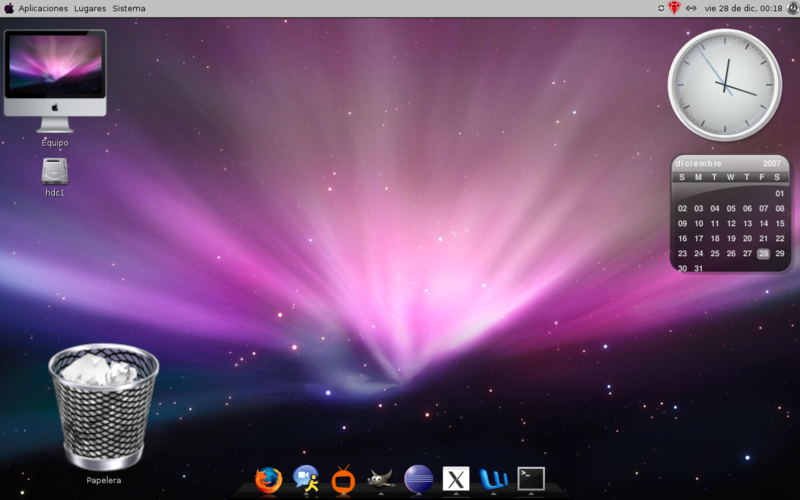Open the Aplicaciones menu
Viewport: 800px width, 500px height.
point(43,8)
